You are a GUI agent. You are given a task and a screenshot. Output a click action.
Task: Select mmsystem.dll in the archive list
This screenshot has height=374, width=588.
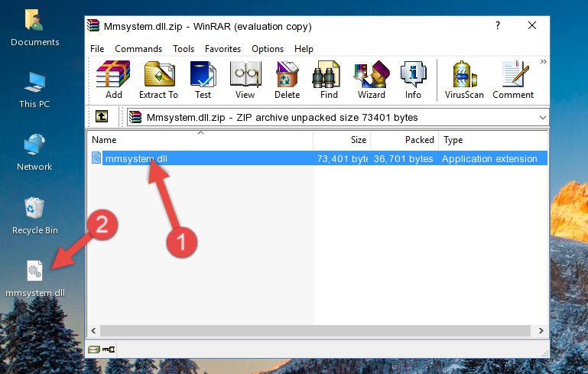click(137, 158)
